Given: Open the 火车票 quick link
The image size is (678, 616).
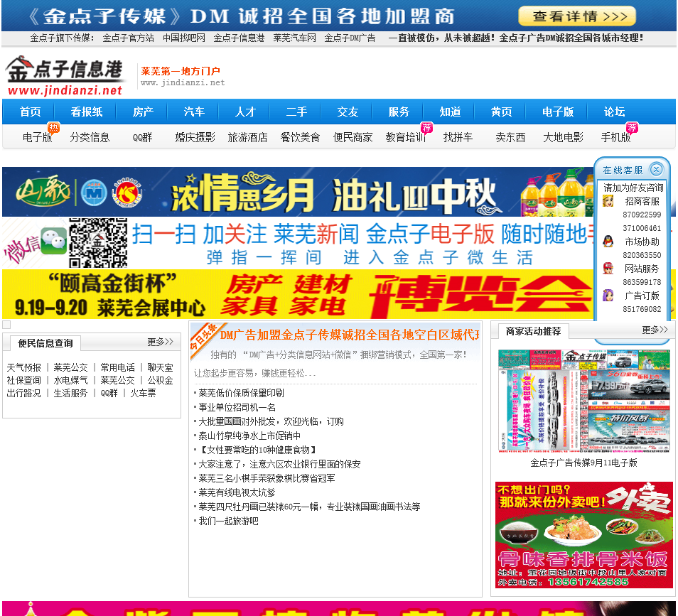Looking at the screenshot, I should (x=143, y=393).
